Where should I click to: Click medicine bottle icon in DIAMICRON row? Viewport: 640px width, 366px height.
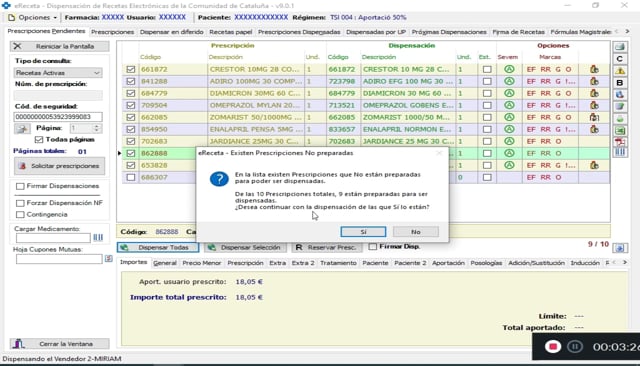point(594,93)
